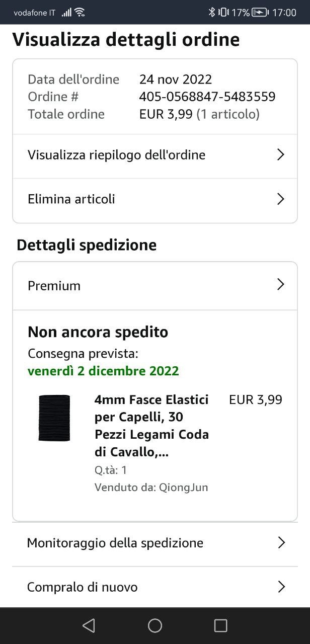Tap the vibrate mode status icon
The image size is (310, 644).
pyautogui.click(x=223, y=13)
